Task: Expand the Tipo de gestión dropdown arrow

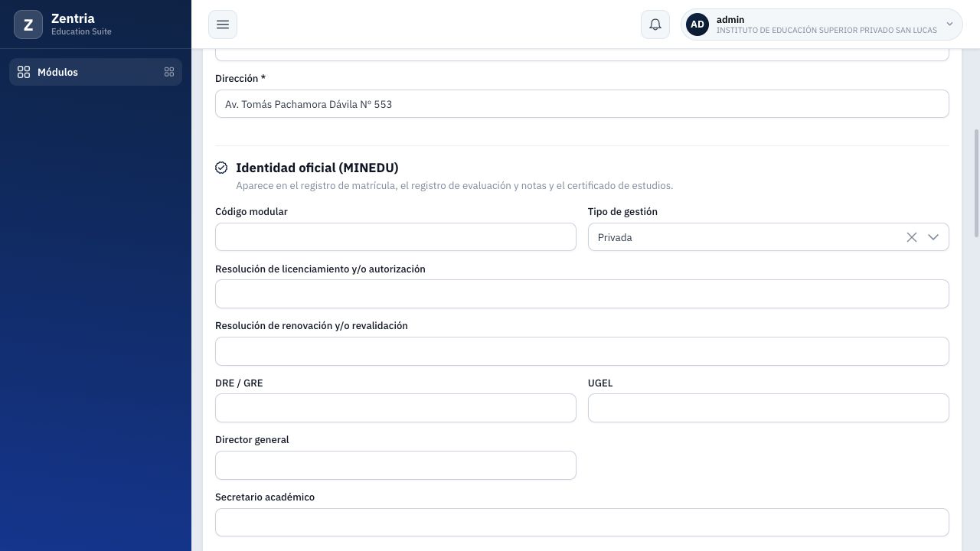Action: pyautogui.click(x=933, y=237)
